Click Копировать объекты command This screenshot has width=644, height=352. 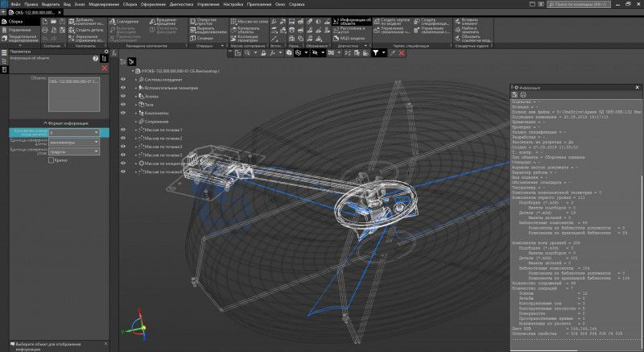click(x=245, y=30)
